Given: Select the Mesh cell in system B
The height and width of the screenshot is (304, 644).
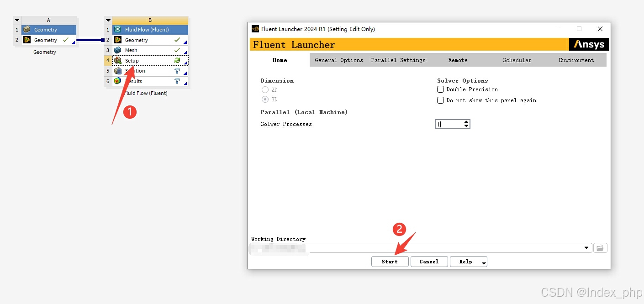Looking at the screenshot, I should tap(150, 50).
